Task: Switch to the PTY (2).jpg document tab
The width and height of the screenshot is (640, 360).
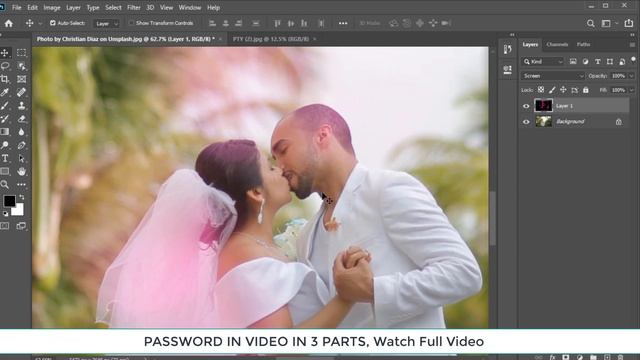Action: [x=271, y=39]
